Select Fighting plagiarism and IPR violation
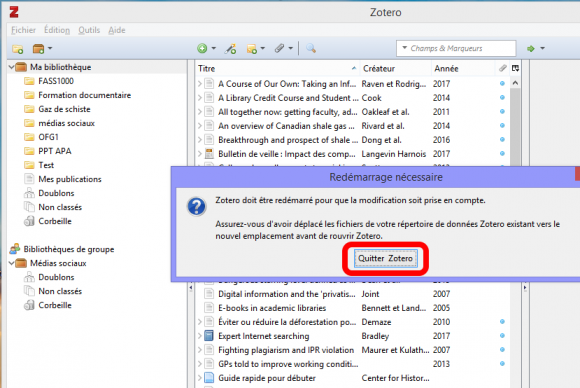 (x=286, y=350)
